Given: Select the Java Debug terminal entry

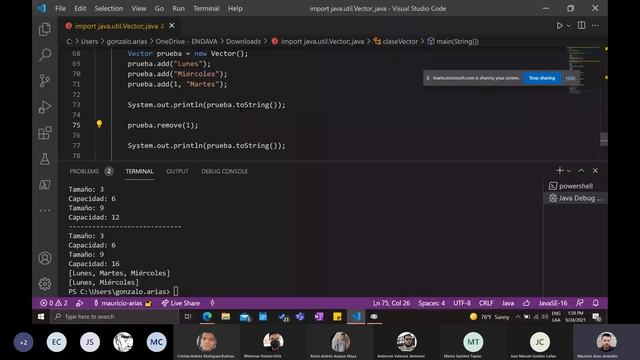Looking at the screenshot, I should coord(576,198).
